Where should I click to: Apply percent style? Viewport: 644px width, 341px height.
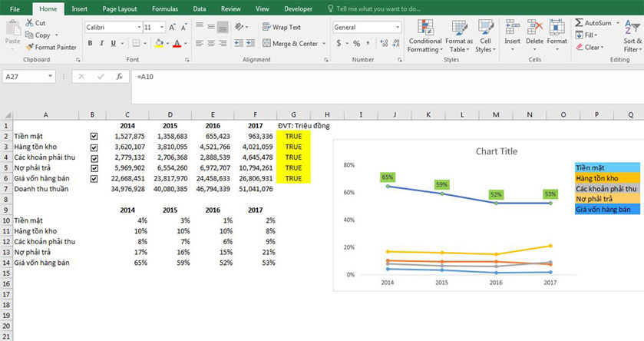356,43
